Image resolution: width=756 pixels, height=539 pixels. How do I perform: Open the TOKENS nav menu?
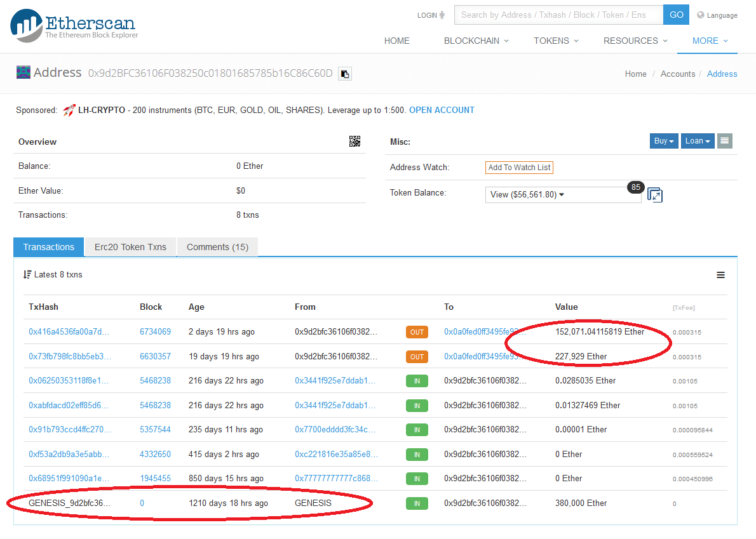click(x=556, y=41)
